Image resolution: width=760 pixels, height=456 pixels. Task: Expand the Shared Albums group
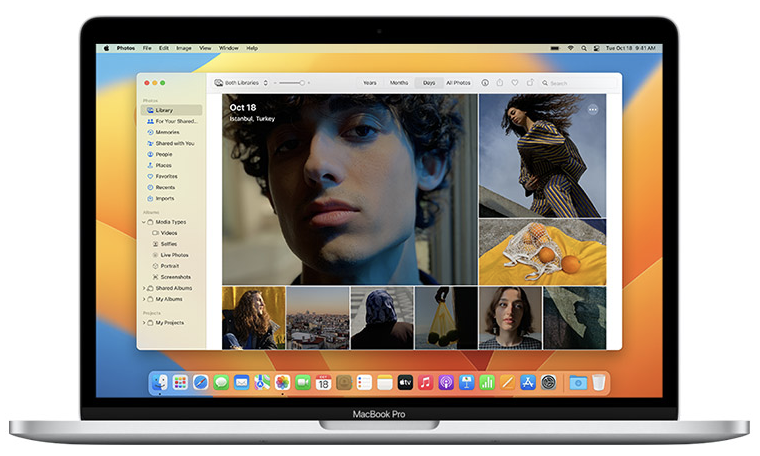point(143,288)
